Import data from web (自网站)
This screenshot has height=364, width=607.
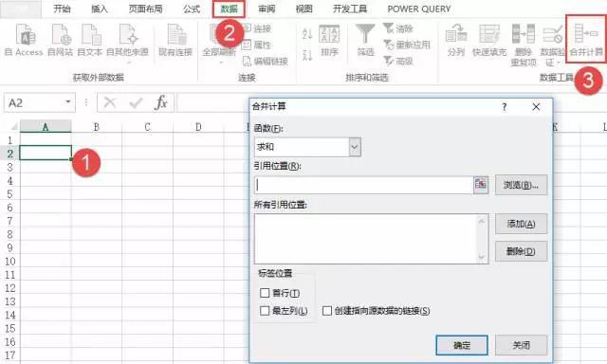coord(61,40)
